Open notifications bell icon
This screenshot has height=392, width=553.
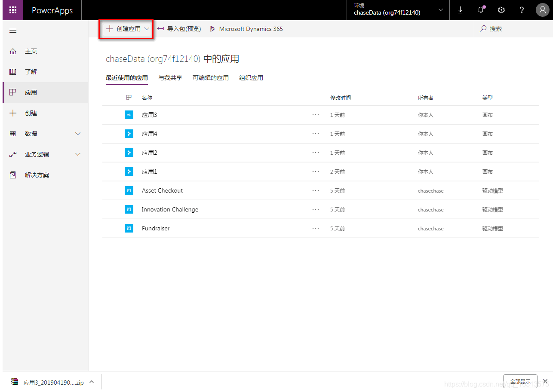pyautogui.click(x=481, y=10)
